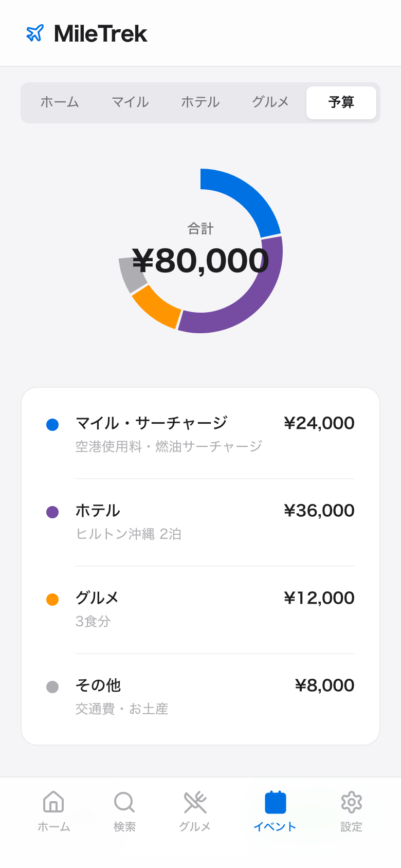Open Events via calendar icon

click(x=275, y=802)
